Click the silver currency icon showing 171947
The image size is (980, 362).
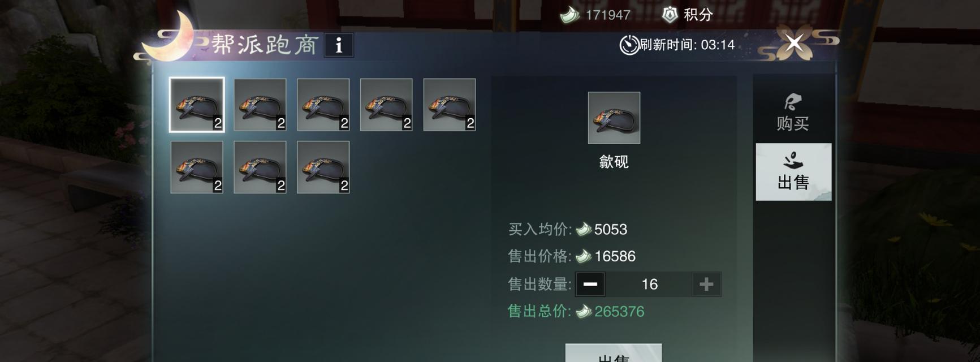click(x=569, y=15)
